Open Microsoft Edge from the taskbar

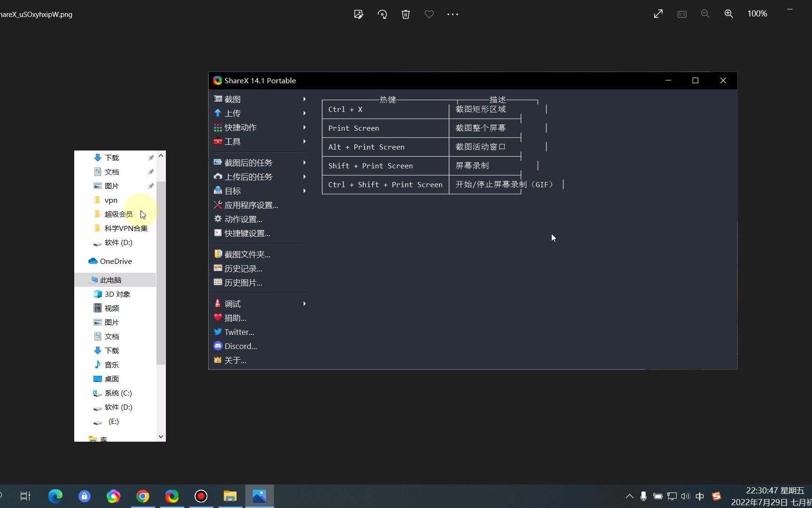click(x=55, y=496)
